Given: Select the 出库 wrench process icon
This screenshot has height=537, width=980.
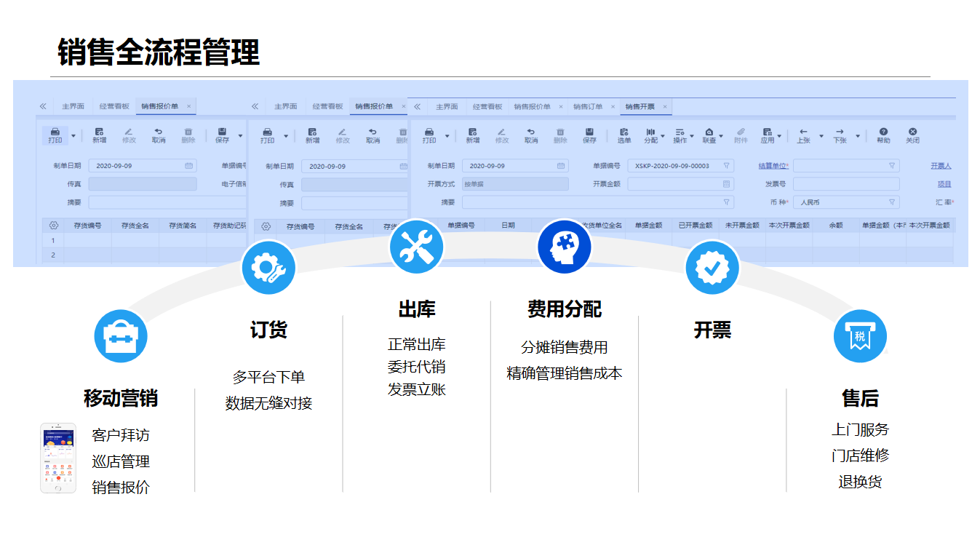Looking at the screenshot, I should pos(416,247).
